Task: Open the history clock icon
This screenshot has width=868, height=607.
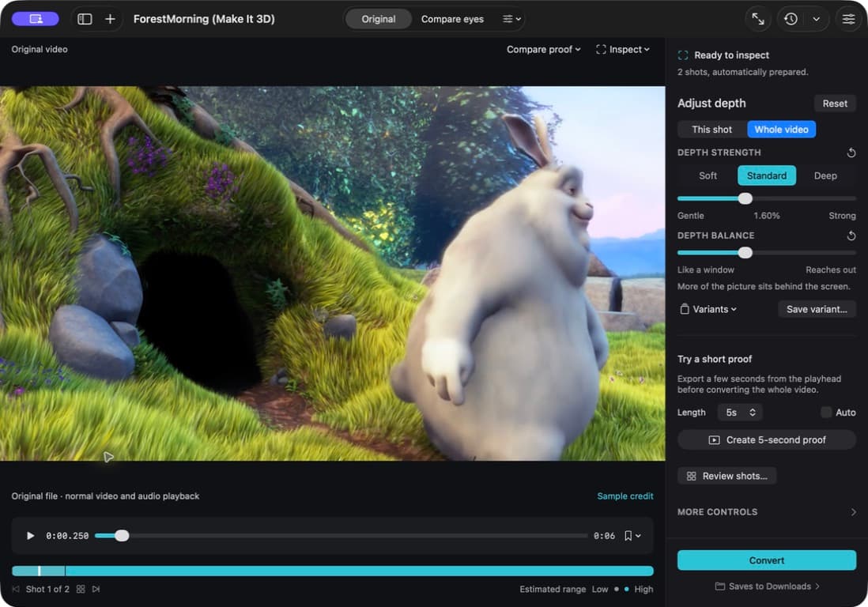Action: (791, 19)
